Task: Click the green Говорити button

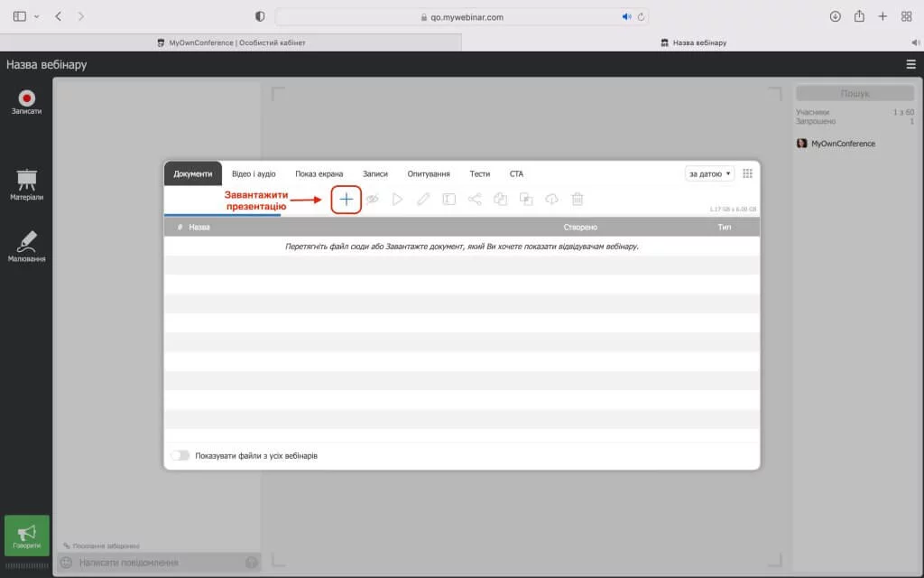Action: [27, 536]
